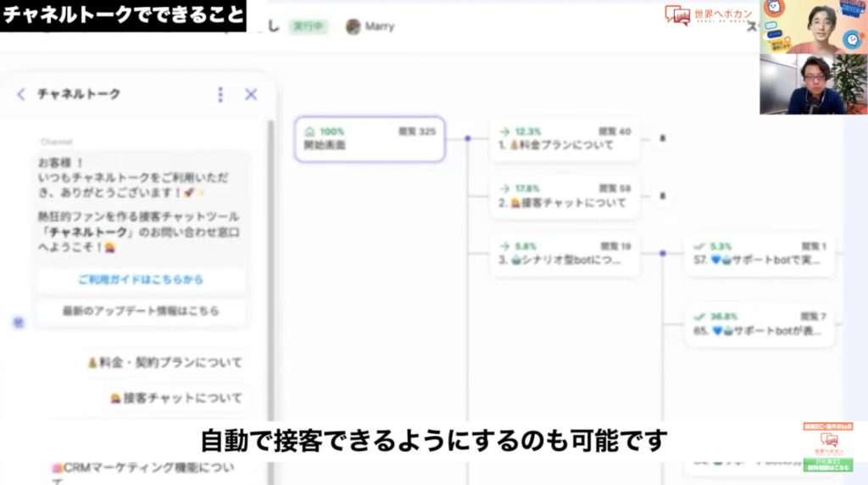The width and height of the screenshot is (868, 485).
Task: Go back with the chat panel arrow
Action: point(21,94)
